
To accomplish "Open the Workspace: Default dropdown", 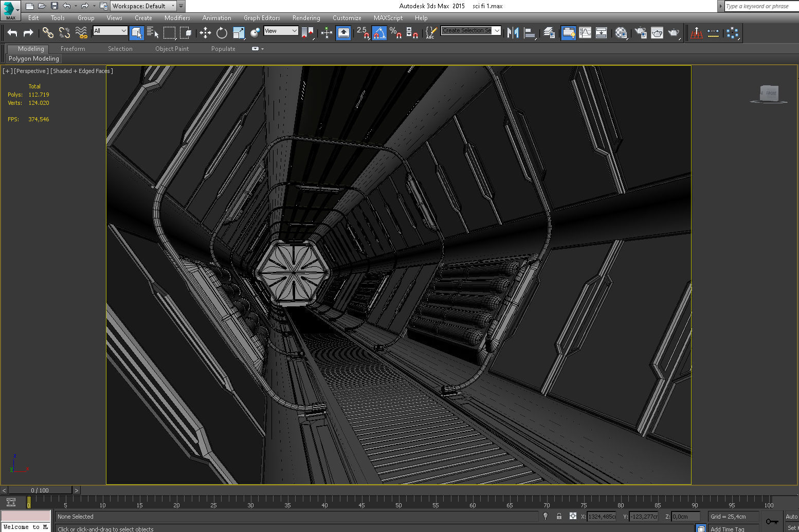I will [x=143, y=6].
